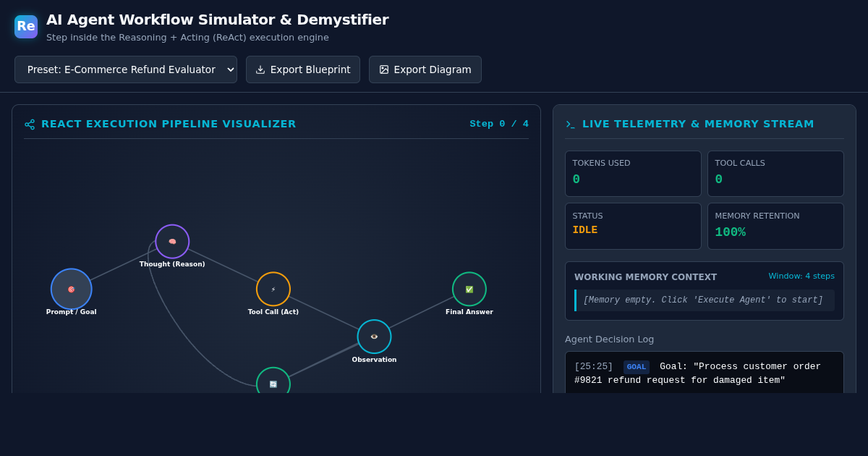Image resolution: width=868 pixels, height=456 pixels.
Task: Click the Window: 4 steps label
Action: [x=801, y=276]
